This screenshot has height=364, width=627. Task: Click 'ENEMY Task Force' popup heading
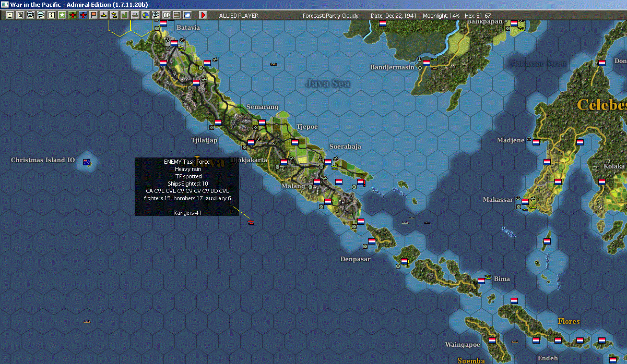[187, 162]
